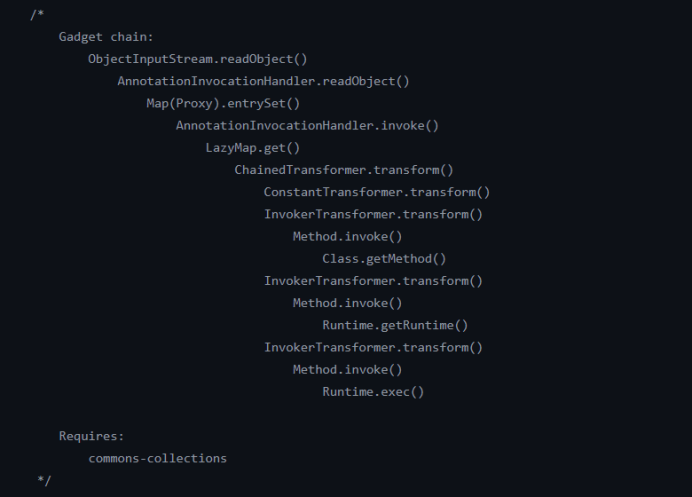Click the AnnotationInvocationHandler.readObject() line
The height and width of the screenshot is (497, 692).
pos(263,81)
